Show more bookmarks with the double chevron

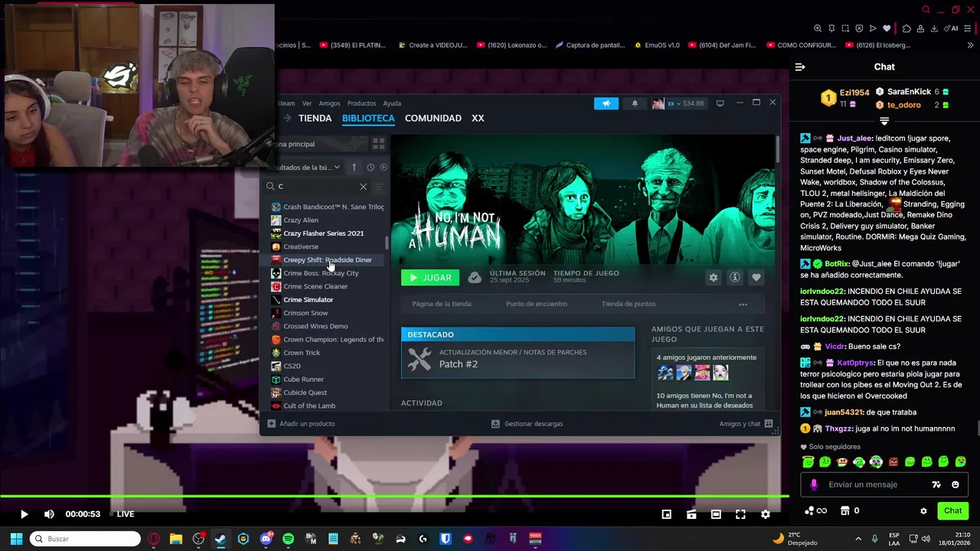(x=971, y=45)
